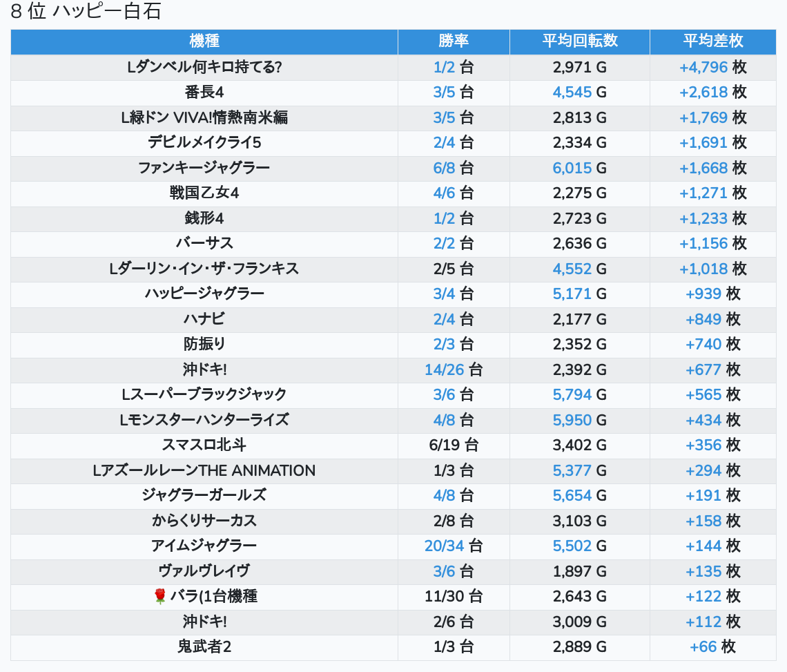Click the 20/34 台 win rate cell

[x=454, y=546]
